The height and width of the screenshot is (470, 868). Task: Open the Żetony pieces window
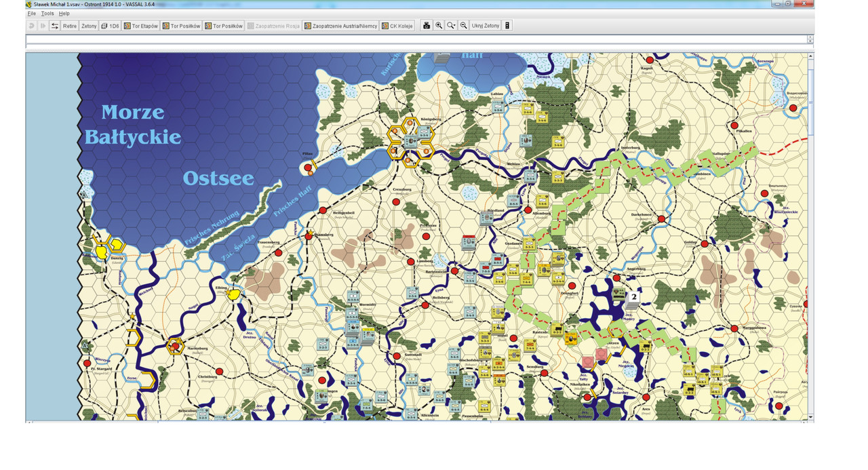tap(89, 26)
